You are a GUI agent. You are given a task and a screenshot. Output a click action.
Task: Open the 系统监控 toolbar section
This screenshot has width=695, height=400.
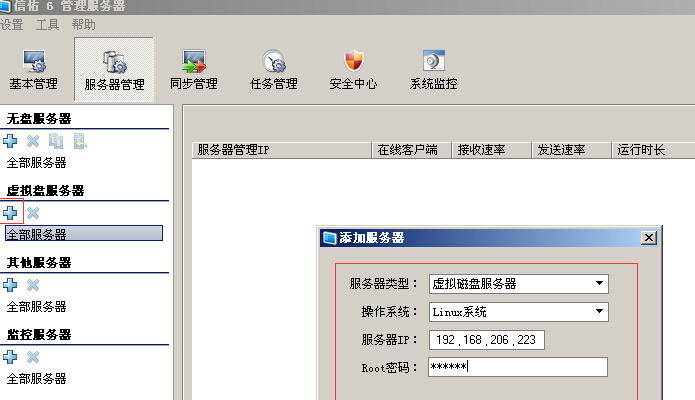coord(433,70)
